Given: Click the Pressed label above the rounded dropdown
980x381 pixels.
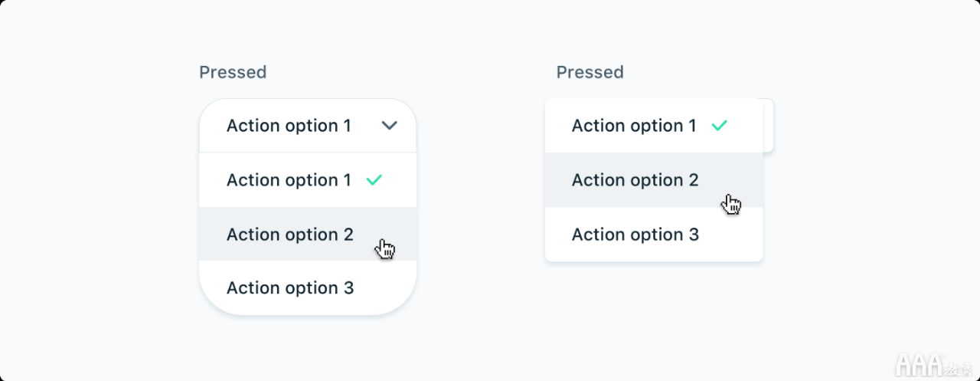Looking at the screenshot, I should click(x=233, y=72).
